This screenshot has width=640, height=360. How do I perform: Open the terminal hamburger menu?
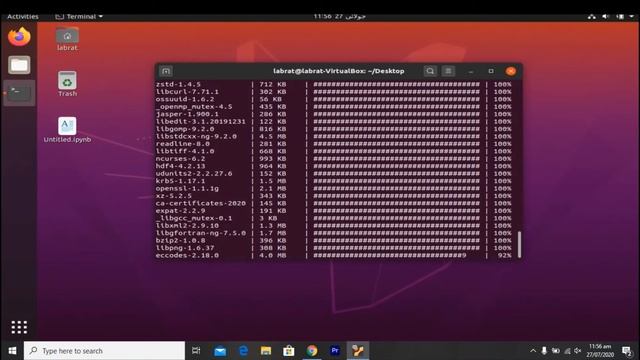pos(448,71)
